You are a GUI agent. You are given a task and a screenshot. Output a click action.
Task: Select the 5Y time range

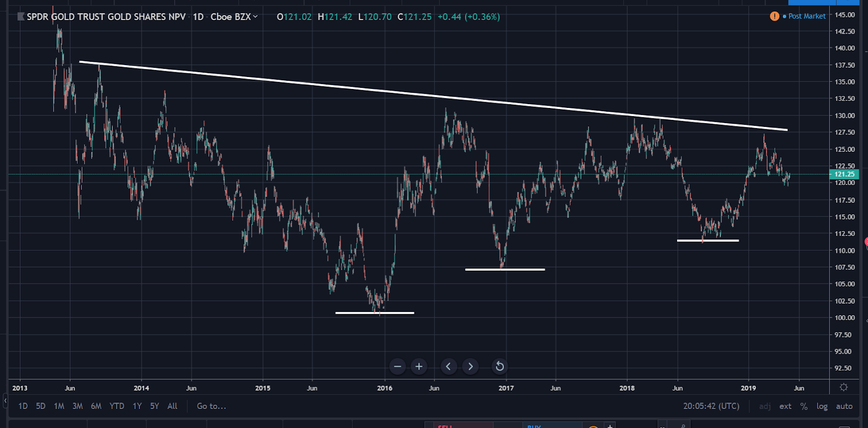tap(155, 406)
